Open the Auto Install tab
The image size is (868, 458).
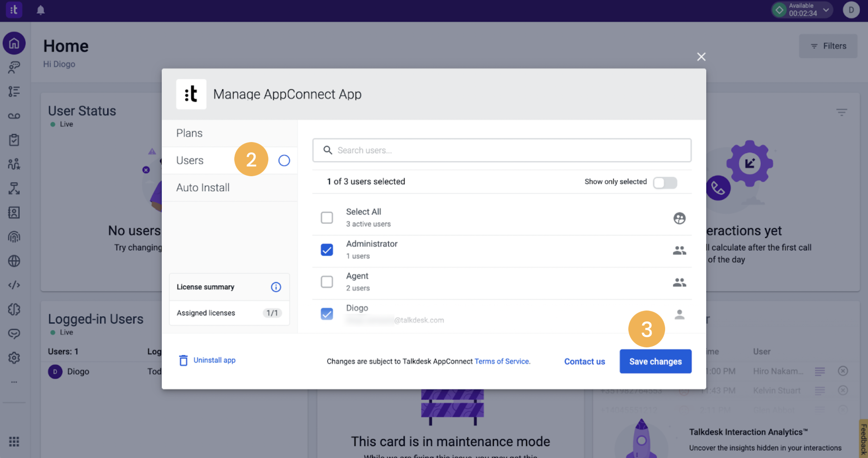(x=230, y=187)
